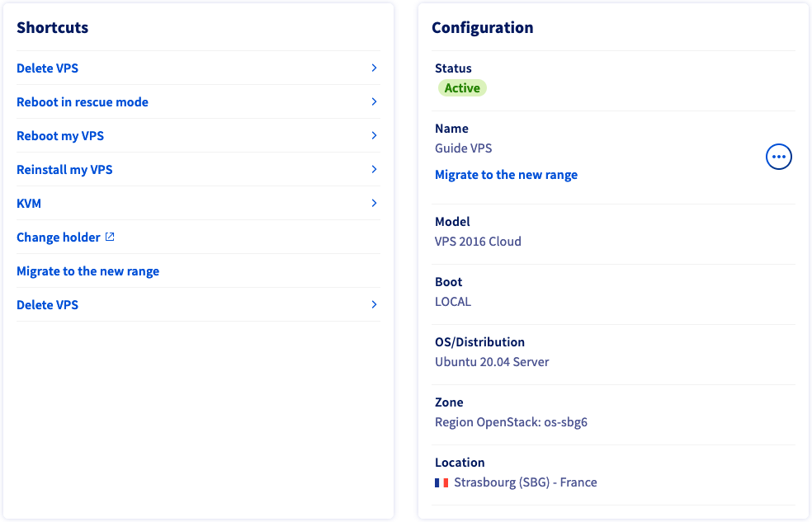Open Reinstall my VPS shortcut
This screenshot has height=522, width=812.
64,170
